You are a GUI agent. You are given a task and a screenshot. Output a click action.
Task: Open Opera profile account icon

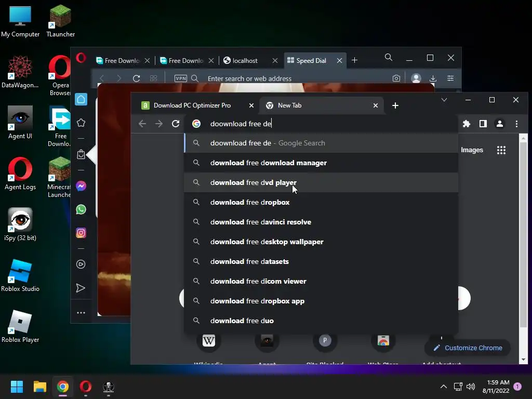coord(416,78)
